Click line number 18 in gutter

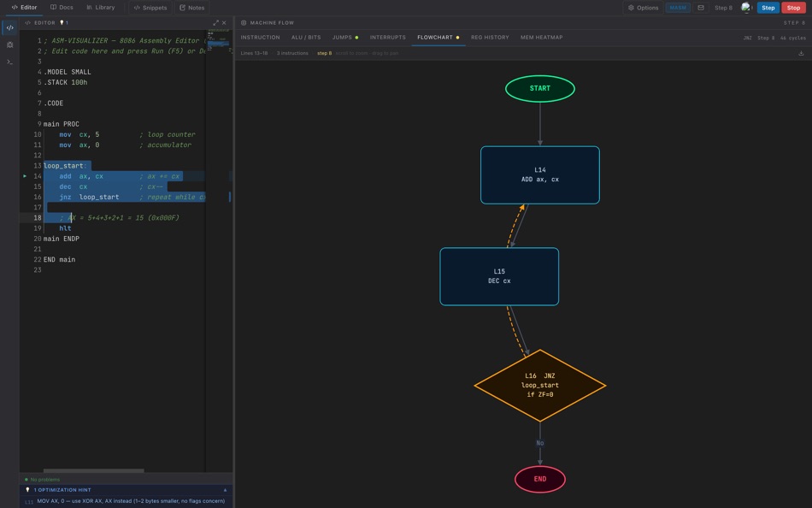(x=38, y=218)
